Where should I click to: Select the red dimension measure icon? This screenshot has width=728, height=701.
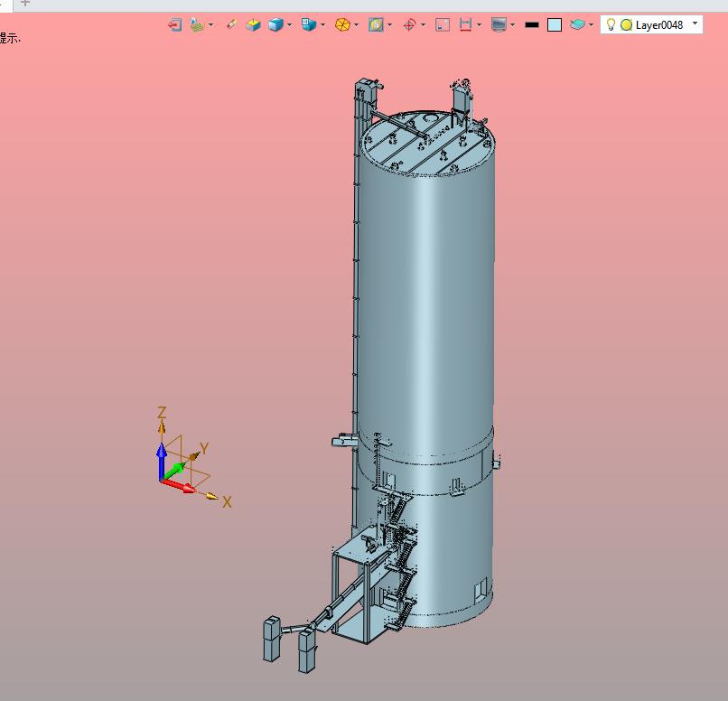click(465, 24)
